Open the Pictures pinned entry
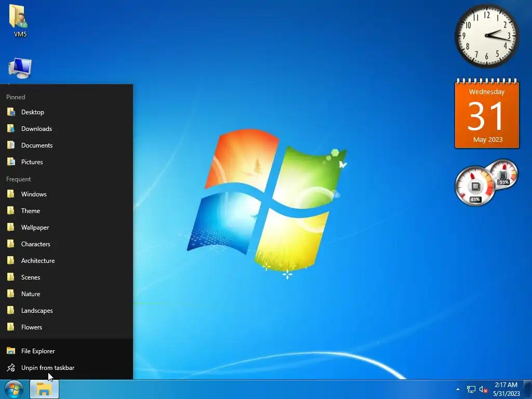The width and height of the screenshot is (532, 399). [66, 162]
